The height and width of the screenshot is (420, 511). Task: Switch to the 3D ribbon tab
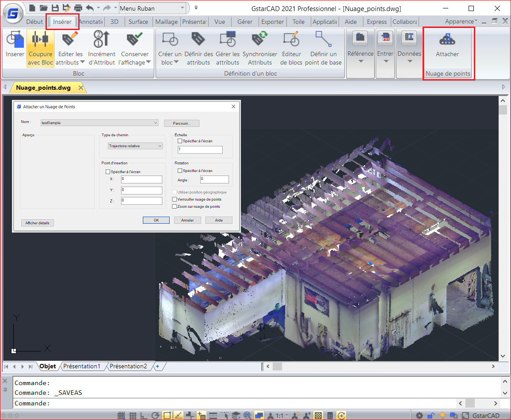click(x=114, y=22)
